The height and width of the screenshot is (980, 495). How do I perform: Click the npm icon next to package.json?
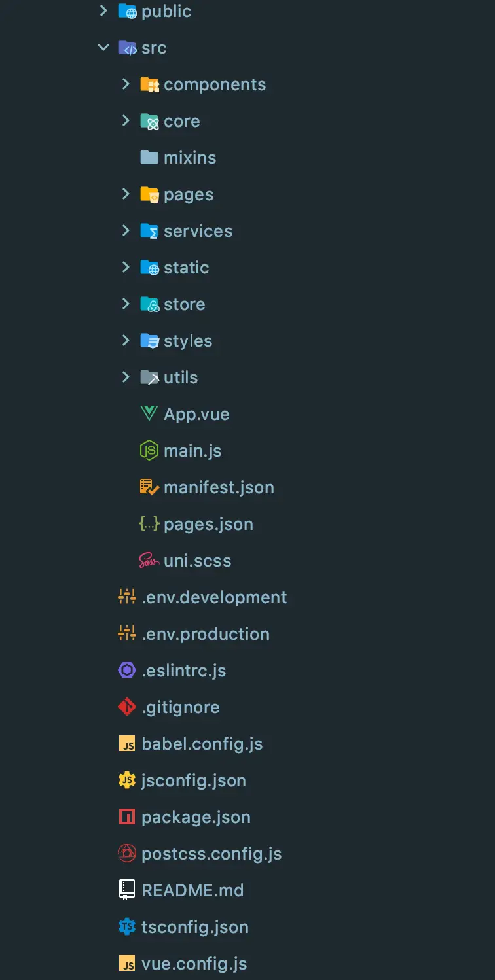127,817
